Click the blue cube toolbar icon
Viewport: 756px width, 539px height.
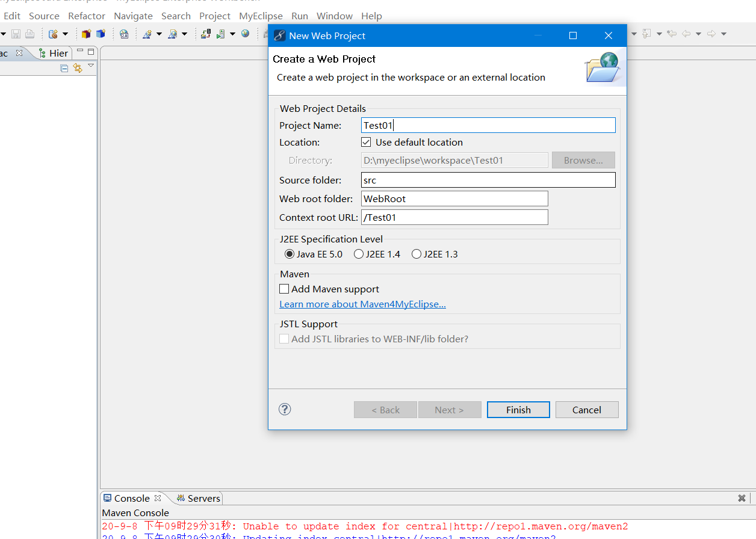click(101, 34)
